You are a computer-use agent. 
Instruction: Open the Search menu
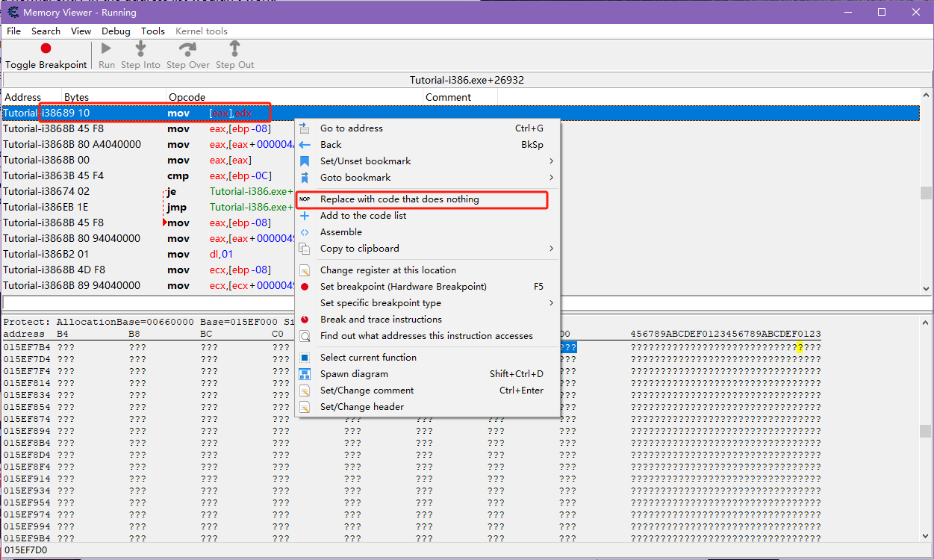point(46,31)
